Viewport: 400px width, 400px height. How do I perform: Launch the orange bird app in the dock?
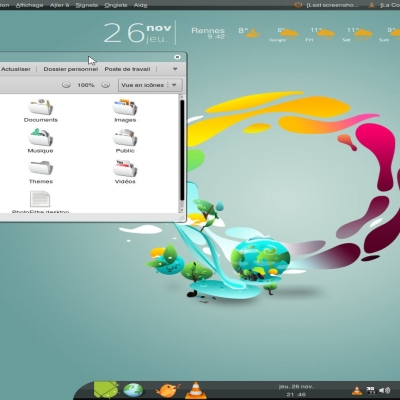point(168,390)
